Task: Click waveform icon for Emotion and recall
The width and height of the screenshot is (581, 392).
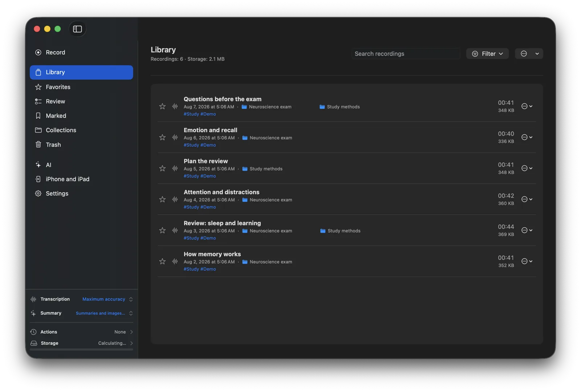Action: tap(175, 138)
